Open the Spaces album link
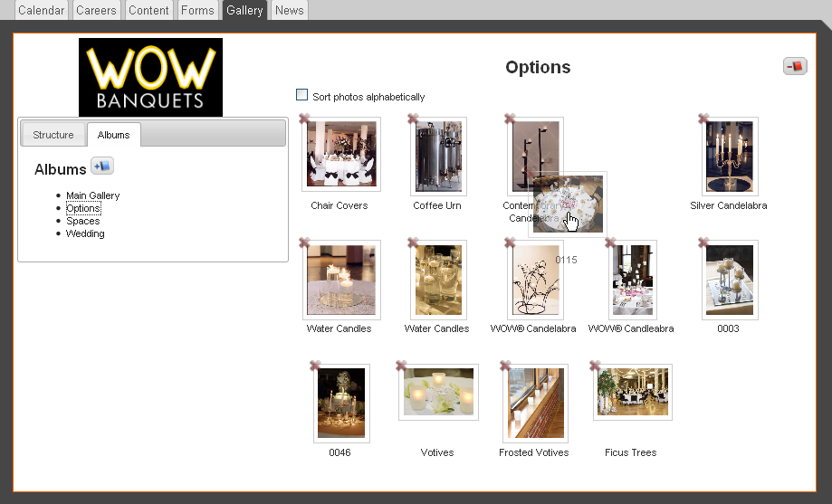 [x=82, y=221]
